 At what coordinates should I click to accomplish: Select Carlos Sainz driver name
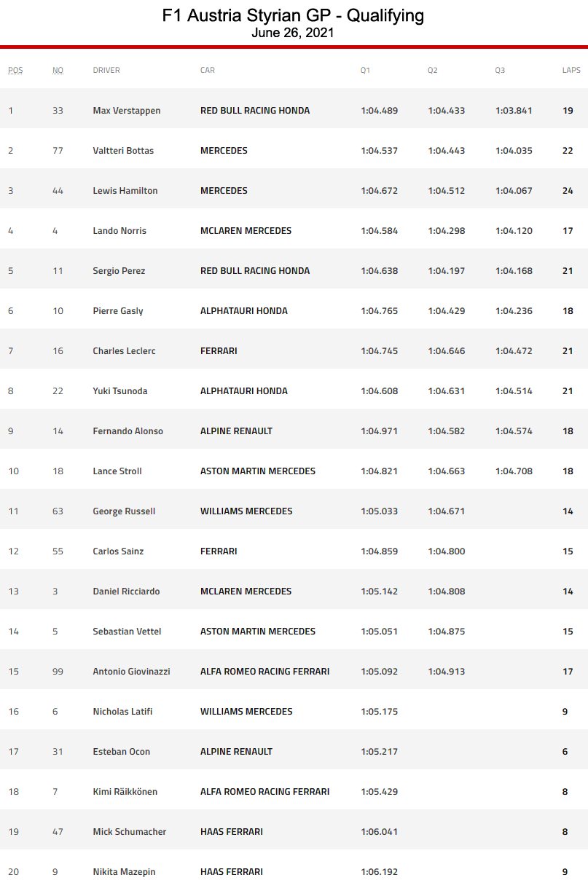tap(118, 551)
